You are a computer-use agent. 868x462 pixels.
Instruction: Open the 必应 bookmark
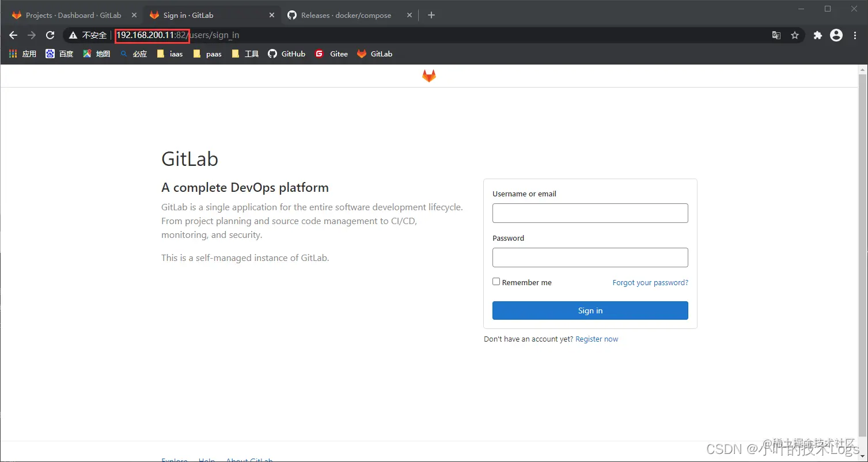[134, 54]
